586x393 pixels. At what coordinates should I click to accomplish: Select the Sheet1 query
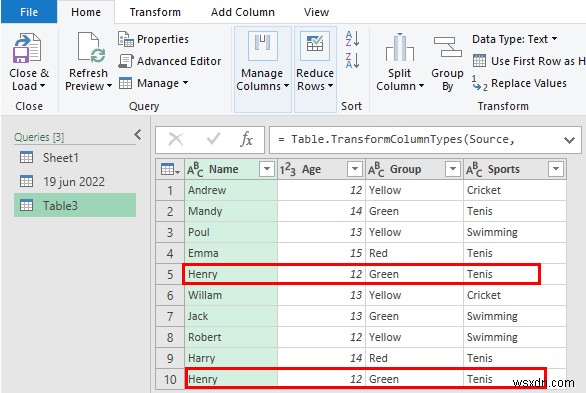click(75, 158)
